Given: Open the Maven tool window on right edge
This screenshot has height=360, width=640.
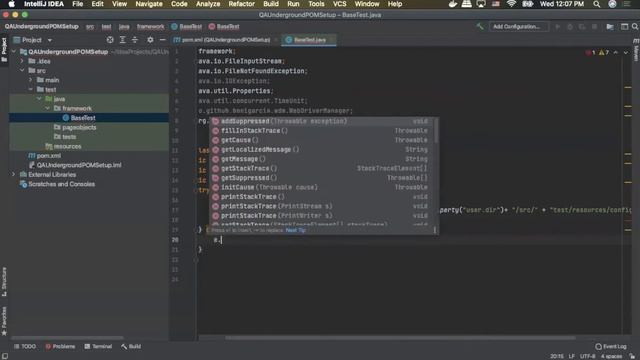Looking at the screenshot, I should click(x=636, y=50).
